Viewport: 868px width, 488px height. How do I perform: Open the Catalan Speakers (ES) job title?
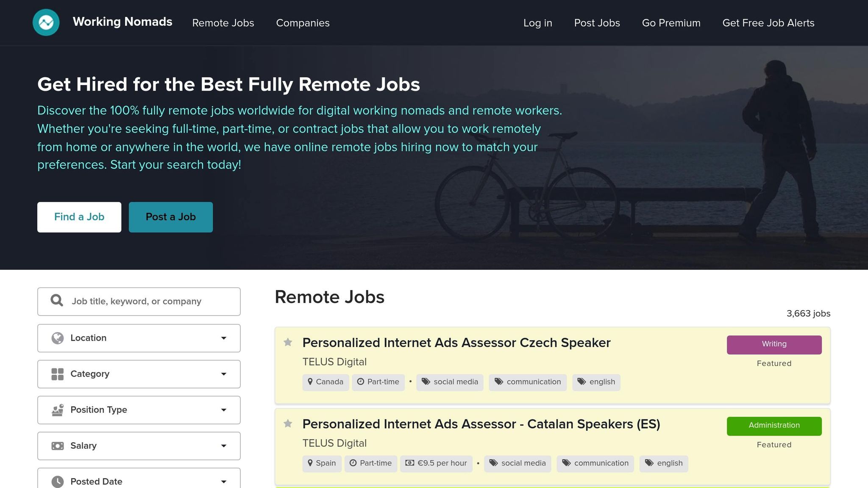coord(481,424)
